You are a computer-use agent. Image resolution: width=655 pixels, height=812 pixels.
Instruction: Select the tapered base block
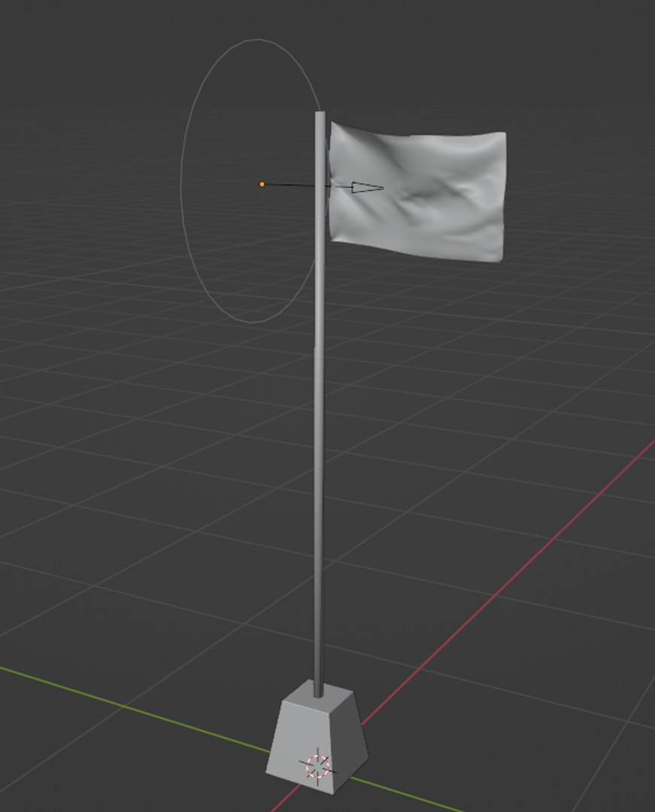point(317,736)
